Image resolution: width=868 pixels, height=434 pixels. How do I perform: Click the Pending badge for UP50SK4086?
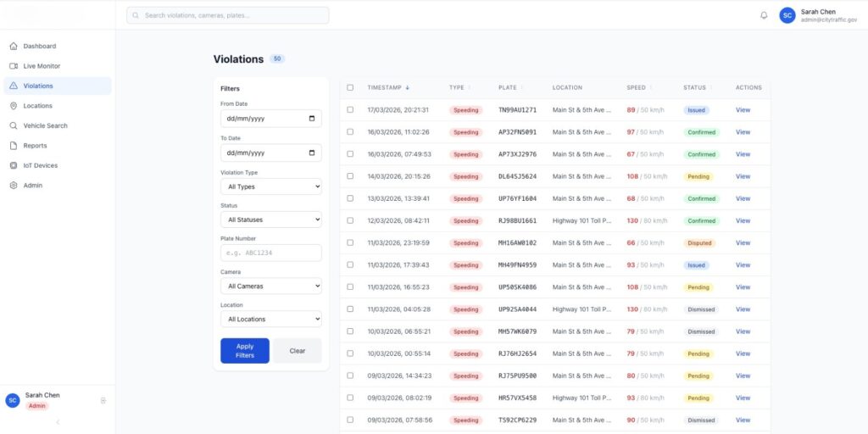point(698,287)
